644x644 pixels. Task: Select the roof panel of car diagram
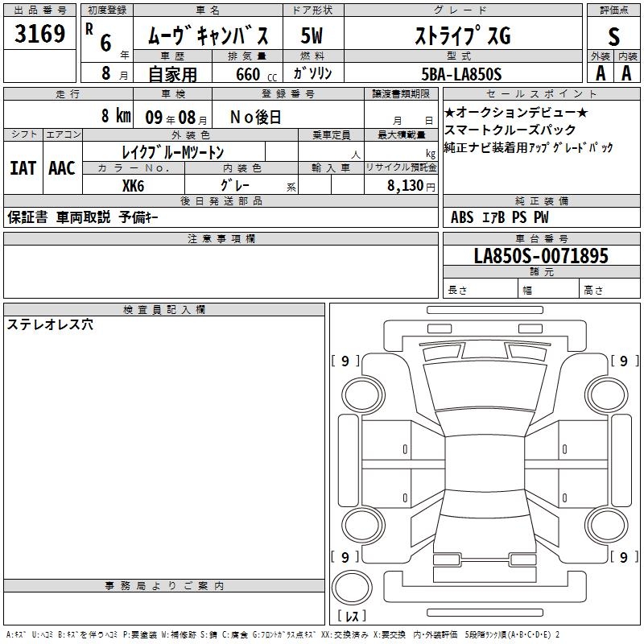(x=485, y=464)
